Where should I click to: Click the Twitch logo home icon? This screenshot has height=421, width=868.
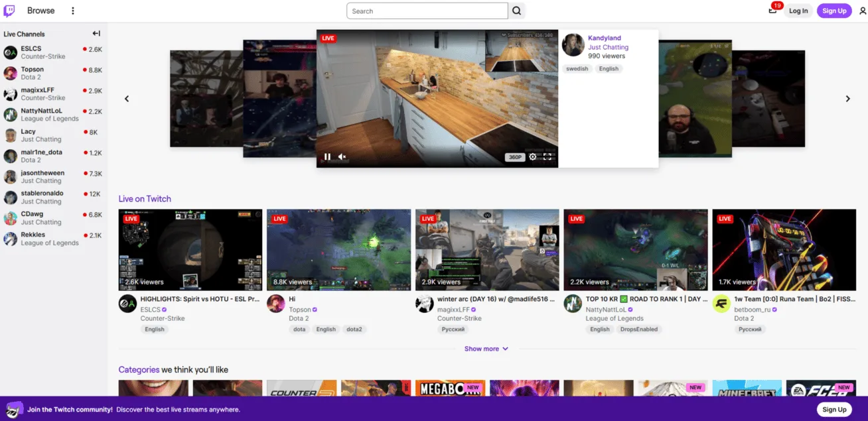point(9,11)
